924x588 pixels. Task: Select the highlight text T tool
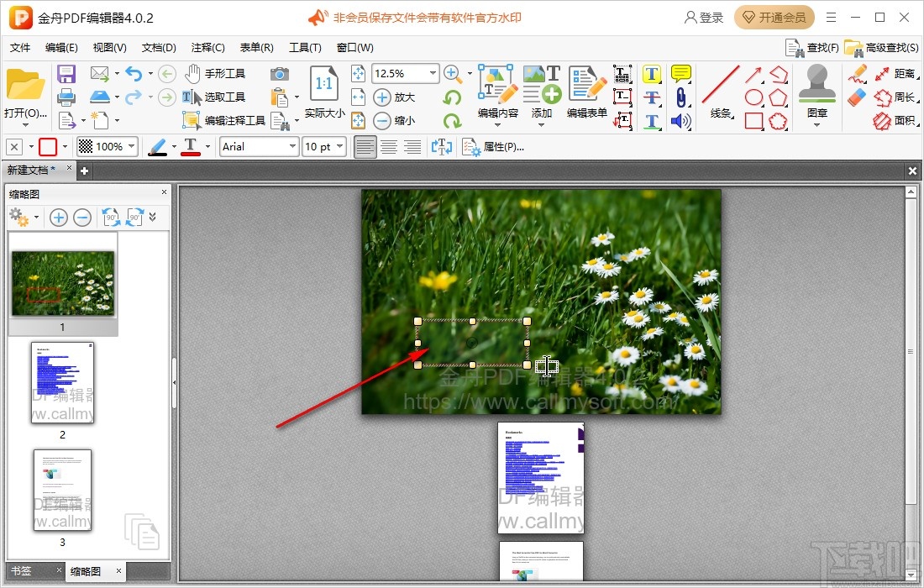pos(651,74)
